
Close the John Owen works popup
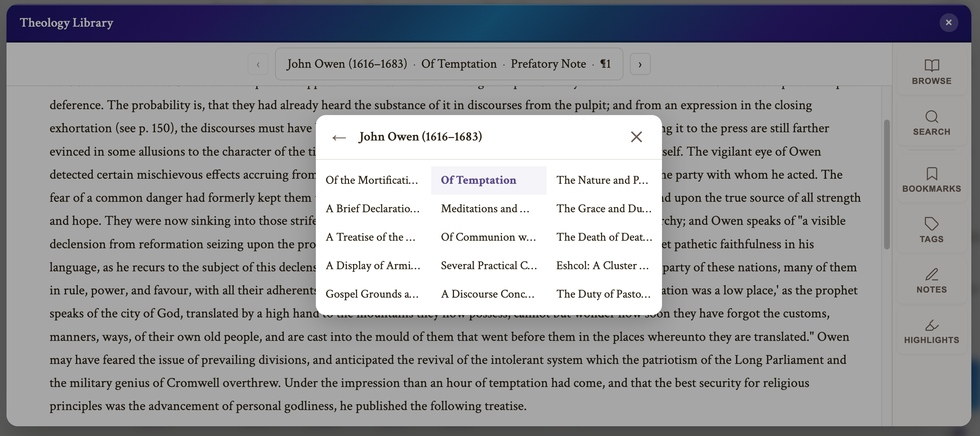point(636,137)
